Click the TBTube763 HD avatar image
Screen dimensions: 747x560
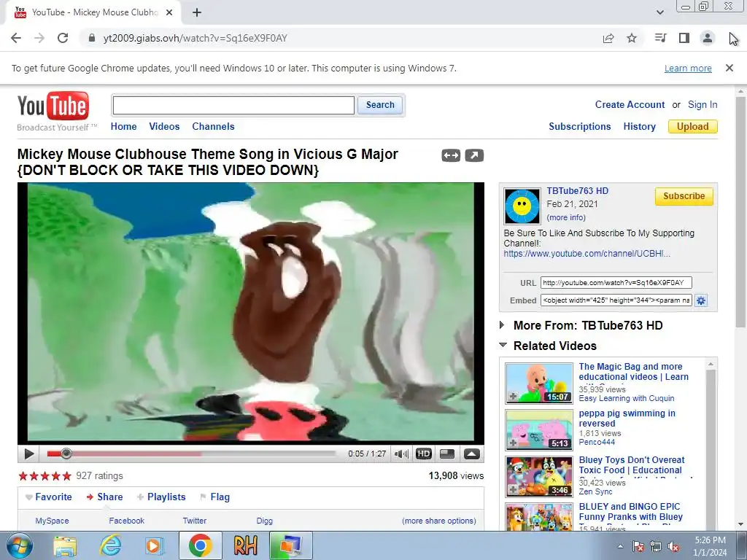pyautogui.click(x=522, y=206)
